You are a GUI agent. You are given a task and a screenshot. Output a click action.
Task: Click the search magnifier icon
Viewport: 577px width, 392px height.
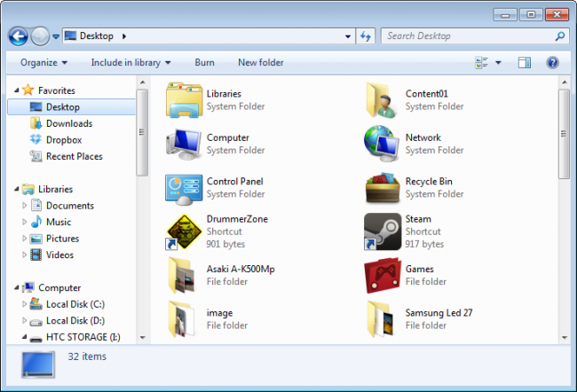click(x=560, y=36)
